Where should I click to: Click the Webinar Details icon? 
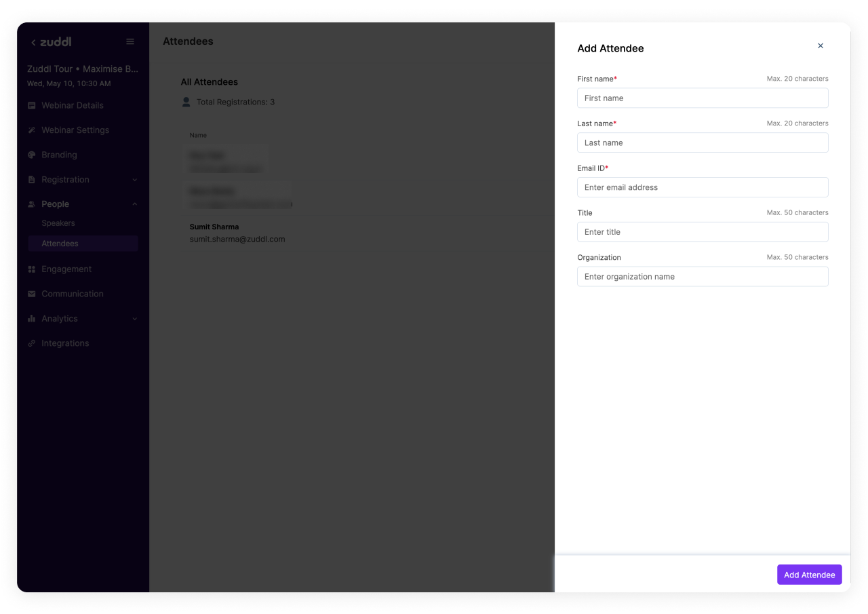[x=32, y=106]
